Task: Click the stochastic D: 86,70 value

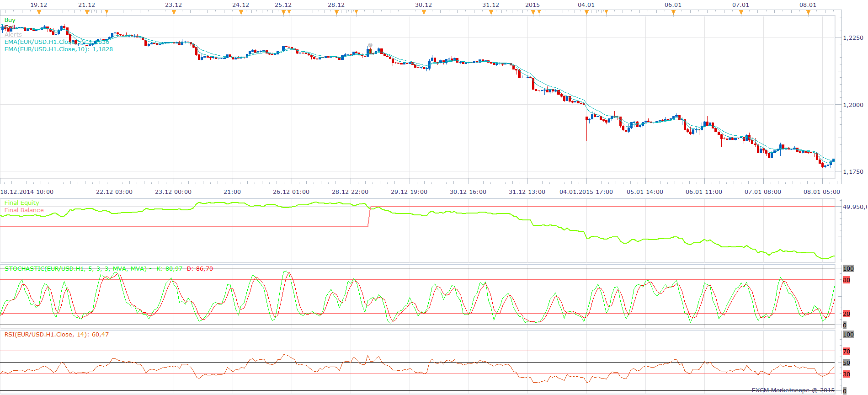Action: tap(200, 269)
